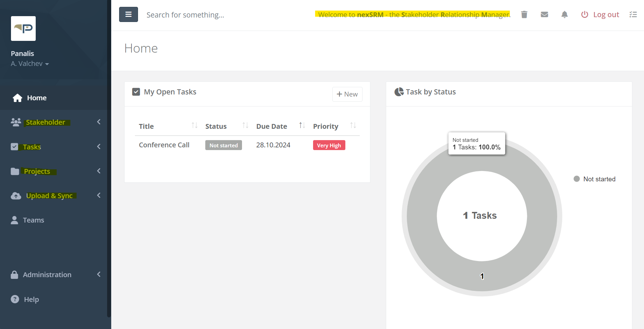The image size is (644, 329).
Task: Sort table by Priority column arrows
Action: [353, 125]
